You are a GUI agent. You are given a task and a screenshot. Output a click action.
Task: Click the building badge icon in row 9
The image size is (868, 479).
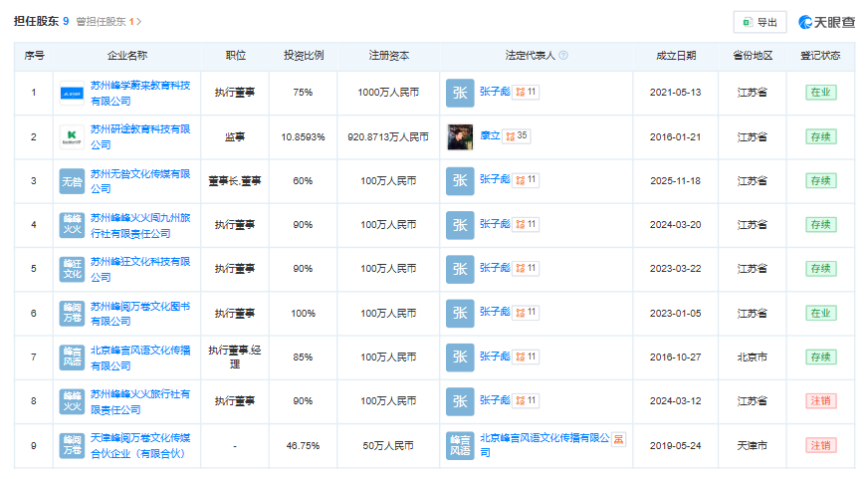(617, 438)
